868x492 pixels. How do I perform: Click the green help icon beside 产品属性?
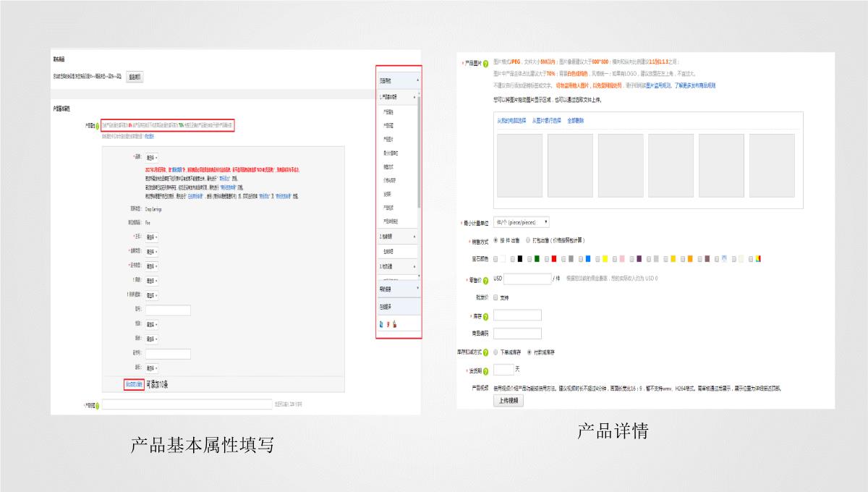pos(97,126)
